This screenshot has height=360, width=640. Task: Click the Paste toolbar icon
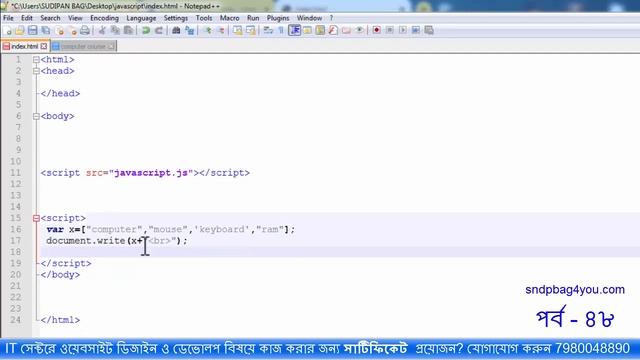(x=128, y=30)
